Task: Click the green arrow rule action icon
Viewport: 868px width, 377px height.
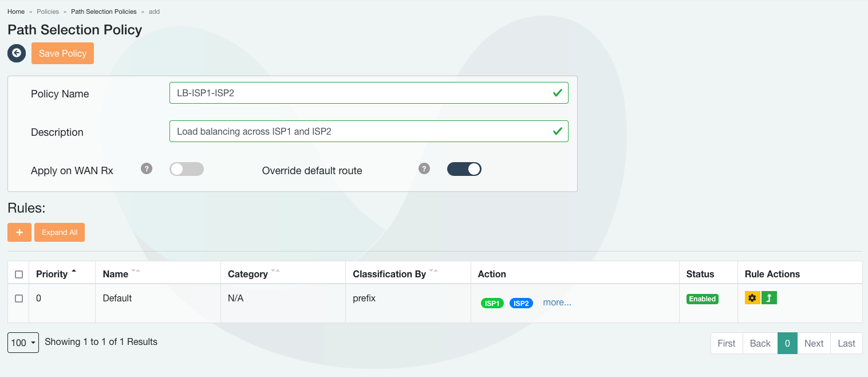Action: 769,298
